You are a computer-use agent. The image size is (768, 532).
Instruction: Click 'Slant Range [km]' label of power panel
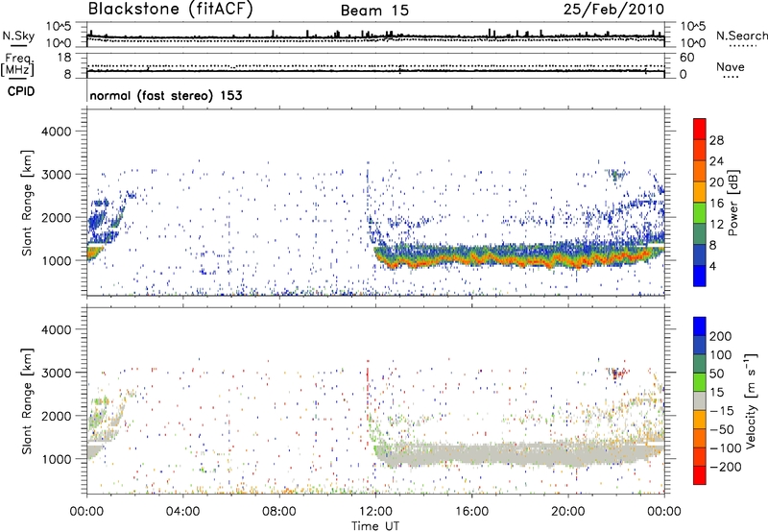pyautogui.click(x=27, y=203)
